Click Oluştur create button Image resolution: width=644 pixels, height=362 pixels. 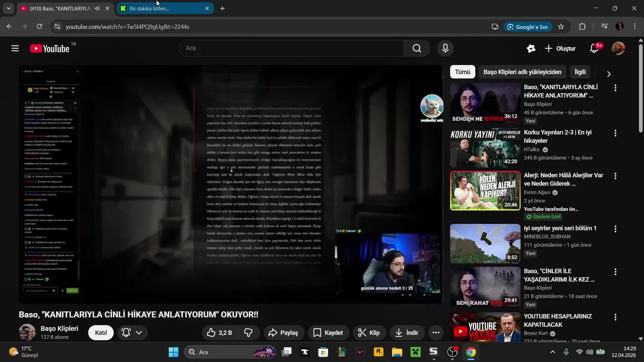point(560,48)
